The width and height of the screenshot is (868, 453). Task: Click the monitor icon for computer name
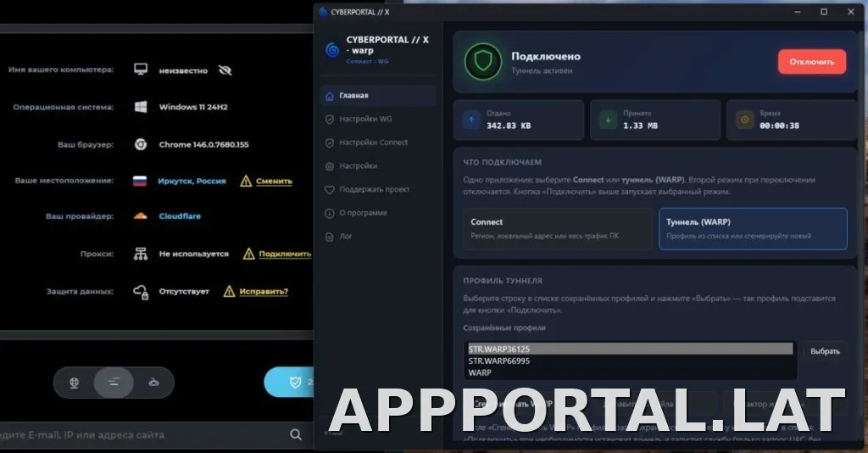(141, 70)
